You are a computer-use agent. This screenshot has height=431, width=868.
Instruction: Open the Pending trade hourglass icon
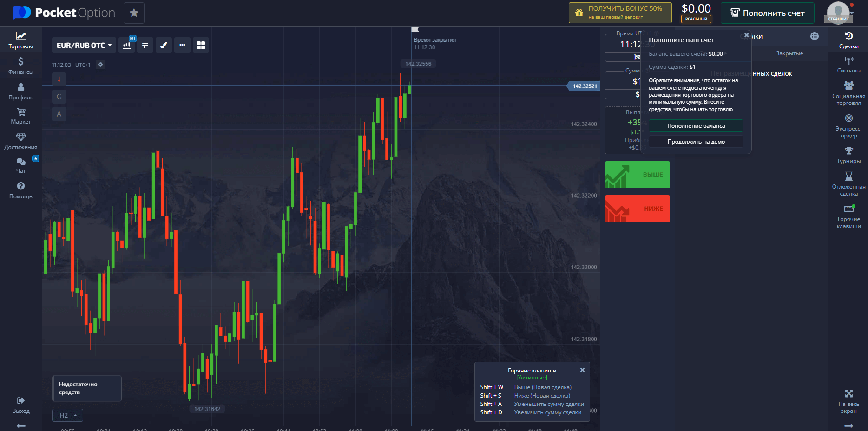[x=848, y=183]
